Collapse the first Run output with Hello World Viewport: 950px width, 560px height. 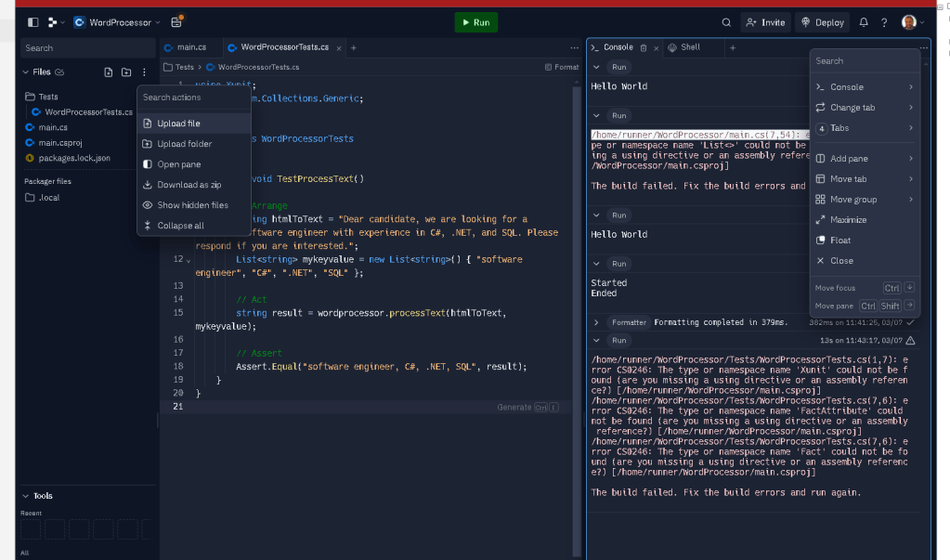pyautogui.click(x=596, y=67)
